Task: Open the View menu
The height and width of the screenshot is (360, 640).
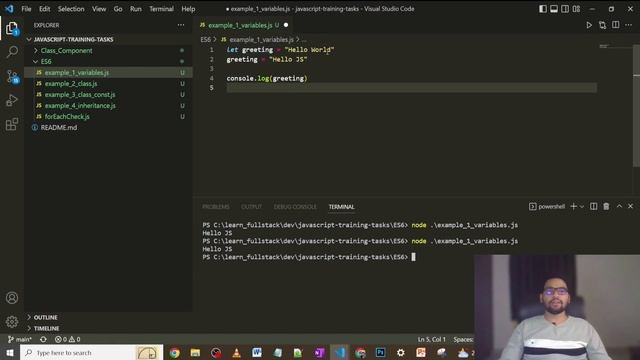Action: point(99,9)
